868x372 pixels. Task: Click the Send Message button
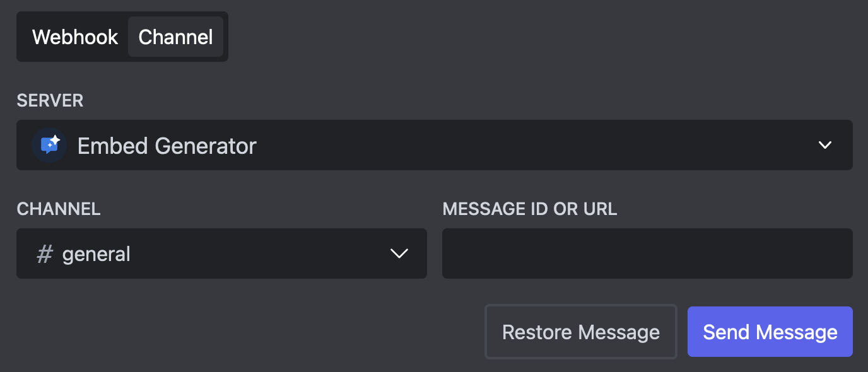(x=770, y=332)
